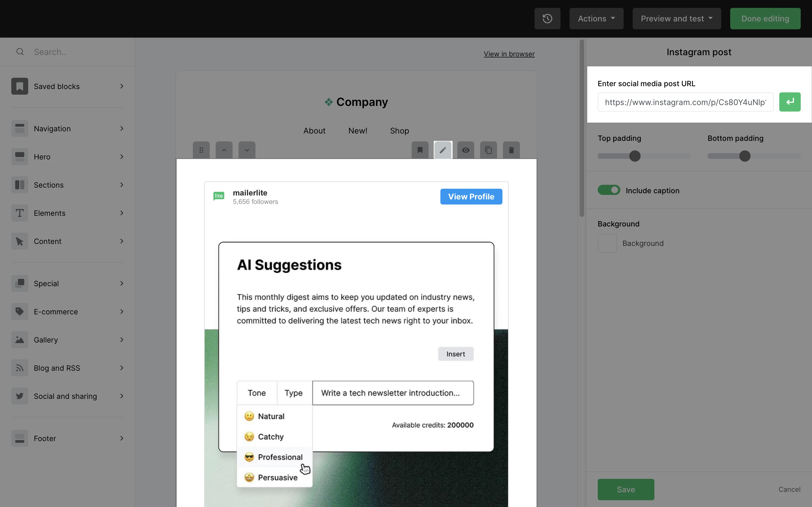The width and height of the screenshot is (812, 507).
Task: Delete the block using the trash icon
Action: click(511, 150)
